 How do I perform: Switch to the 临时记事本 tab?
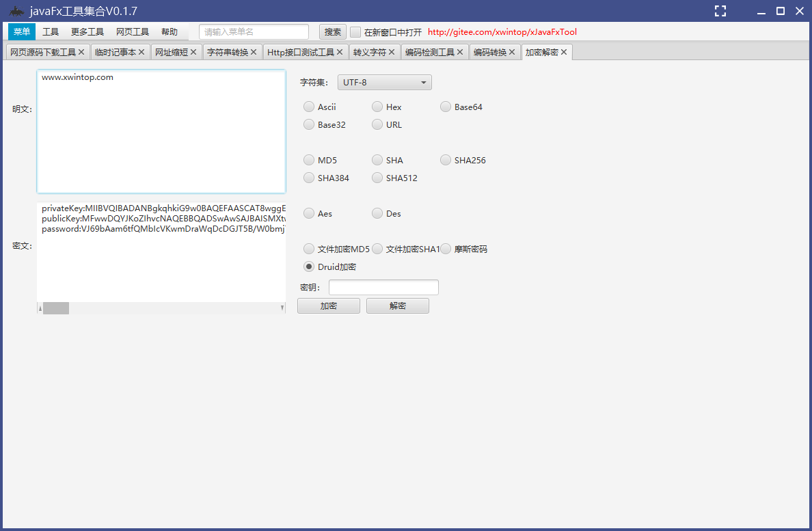(x=116, y=52)
